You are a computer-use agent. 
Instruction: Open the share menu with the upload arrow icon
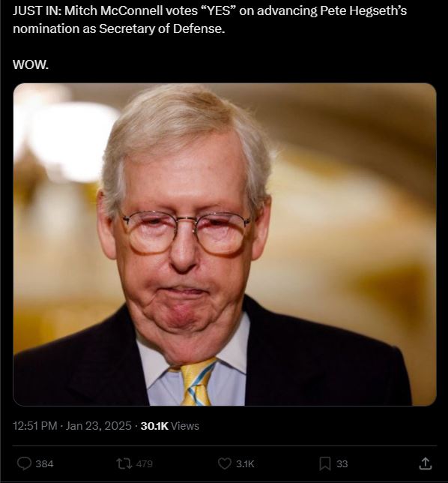[426, 463]
